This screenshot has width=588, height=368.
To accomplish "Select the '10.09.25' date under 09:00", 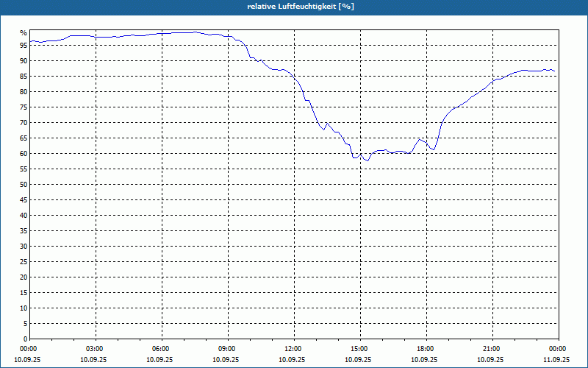I will pyautogui.click(x=226, y=360).
